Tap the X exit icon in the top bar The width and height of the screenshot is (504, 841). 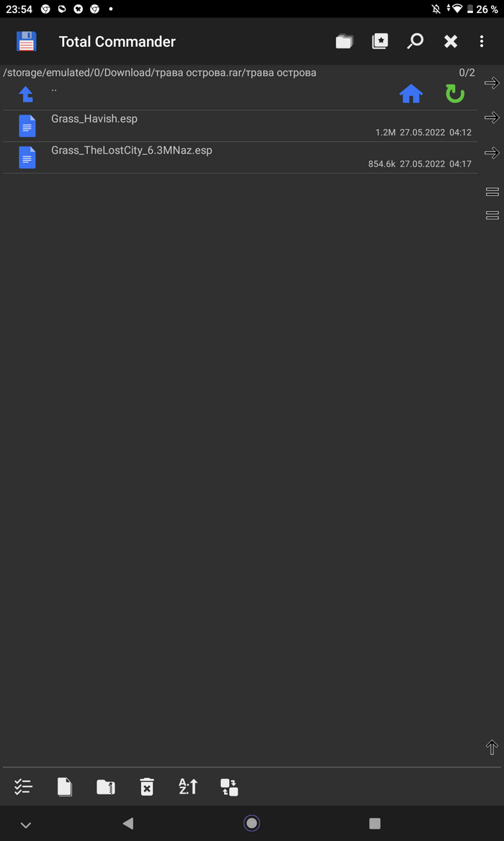451,41
